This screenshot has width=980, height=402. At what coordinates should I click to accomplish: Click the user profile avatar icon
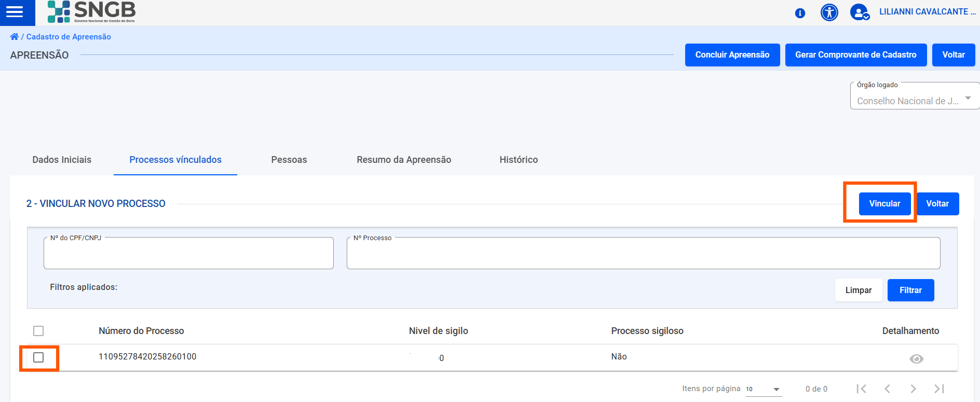pos(860,12)
